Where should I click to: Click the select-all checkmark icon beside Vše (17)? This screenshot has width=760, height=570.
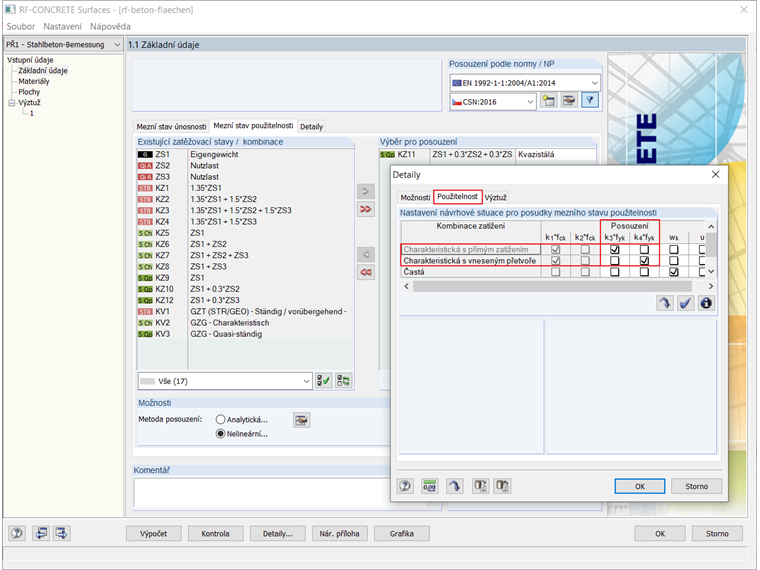(x=323, y=381)
